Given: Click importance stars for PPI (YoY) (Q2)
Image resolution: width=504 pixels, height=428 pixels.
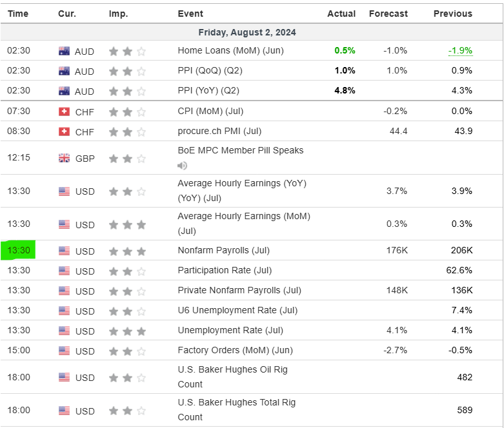Looking at the screenshot, I should pyautogui.click(x=127, y=91).
